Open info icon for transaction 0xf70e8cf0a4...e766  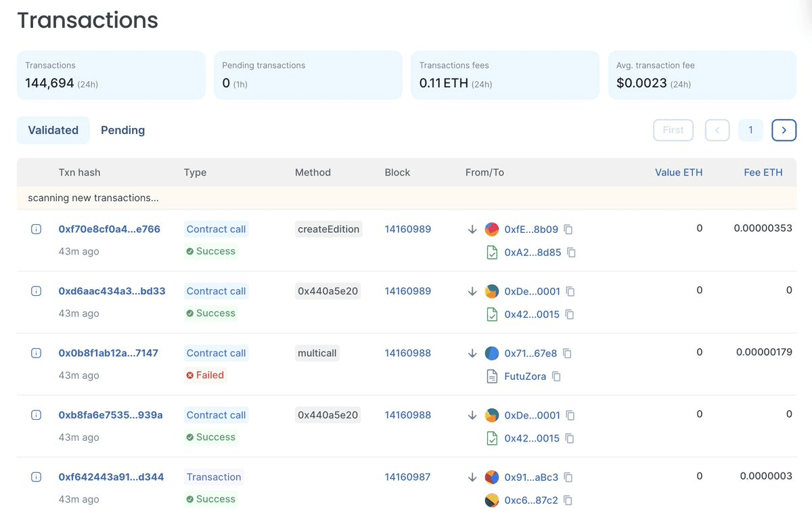37,230
